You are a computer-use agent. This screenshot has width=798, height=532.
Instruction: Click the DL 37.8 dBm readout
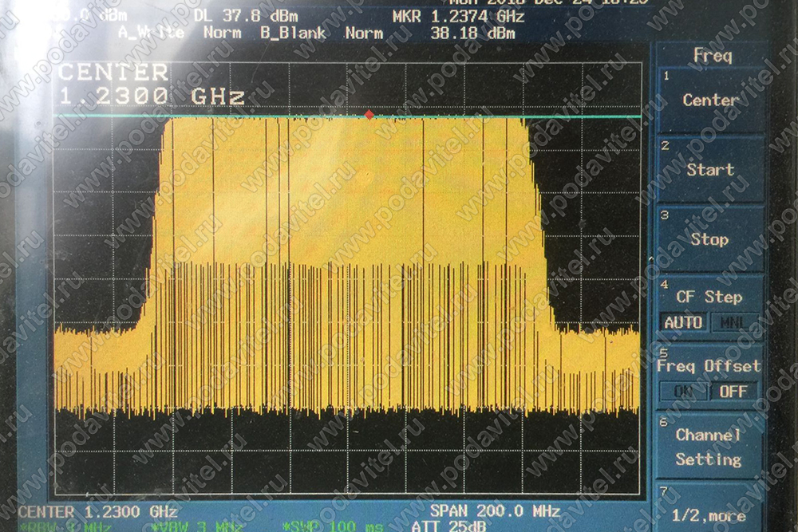[x=246, y=16]
